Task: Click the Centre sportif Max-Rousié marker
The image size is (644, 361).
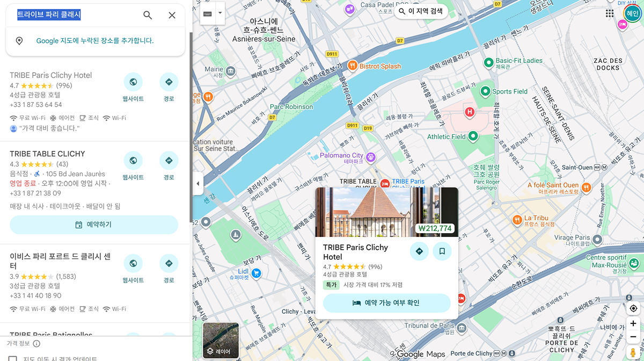Action: point(634,263)
